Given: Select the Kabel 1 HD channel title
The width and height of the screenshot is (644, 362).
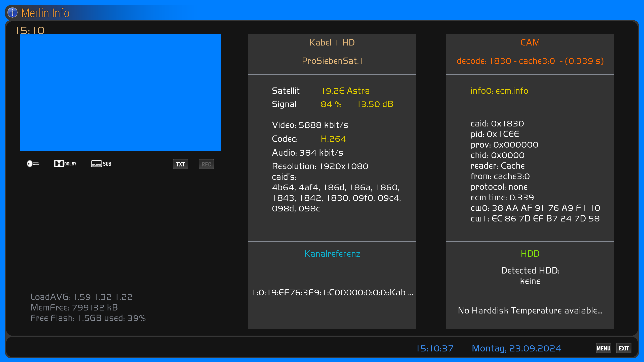Looking at the screenshot, I should (332, 42).
